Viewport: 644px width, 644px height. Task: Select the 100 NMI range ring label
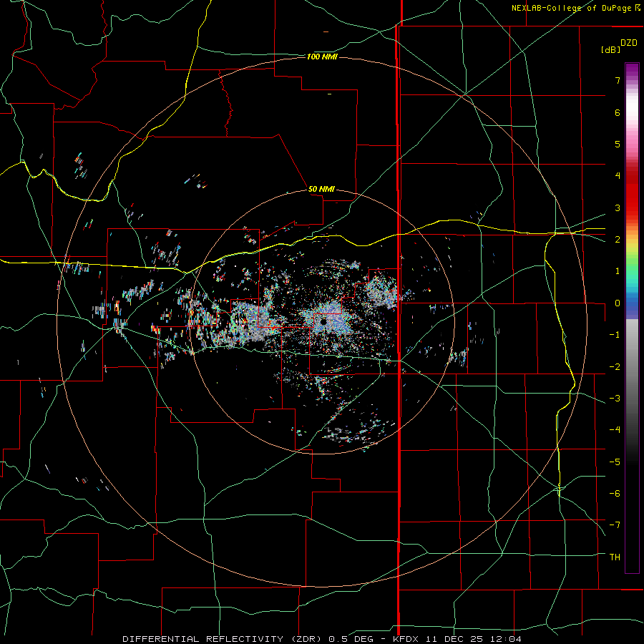pos(322,57)
